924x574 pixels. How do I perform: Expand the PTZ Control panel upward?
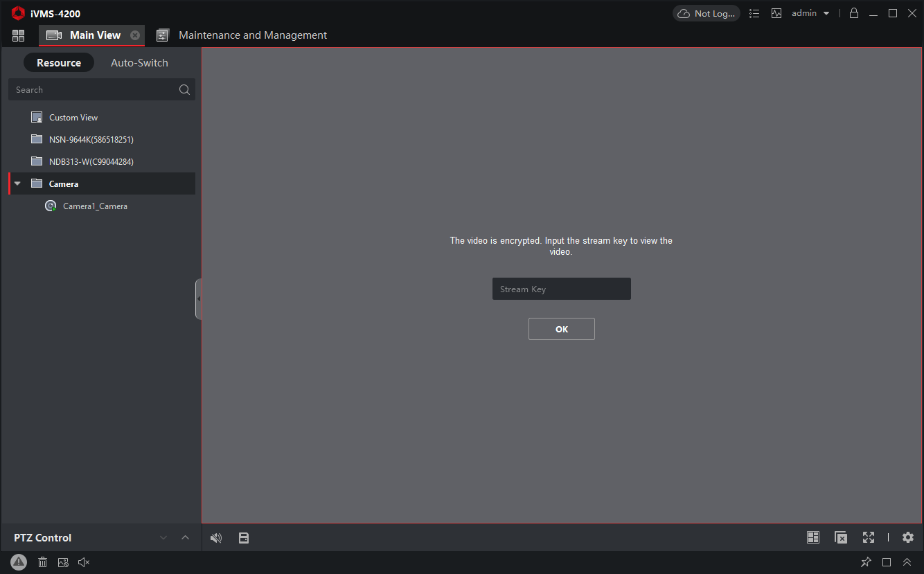185,538
